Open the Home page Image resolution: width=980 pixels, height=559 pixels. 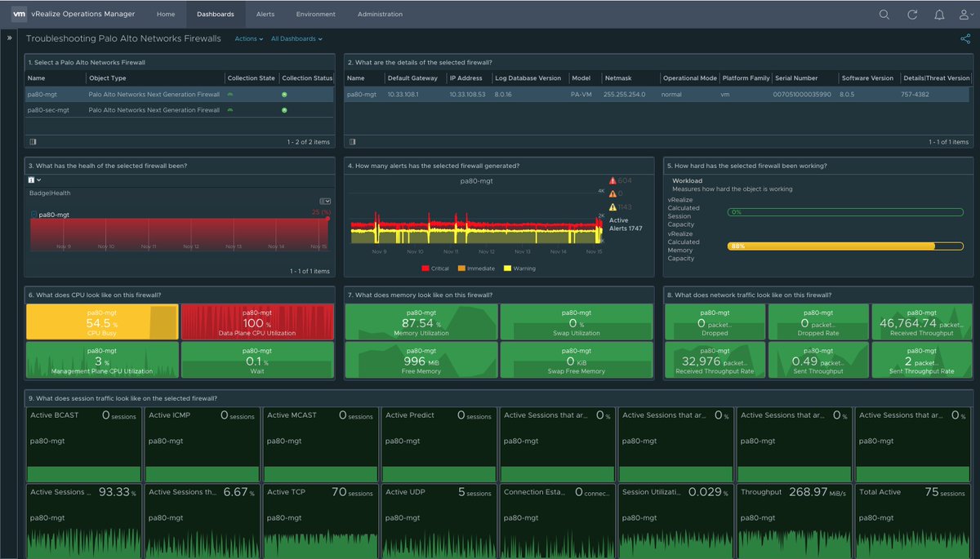click(166, 13)
